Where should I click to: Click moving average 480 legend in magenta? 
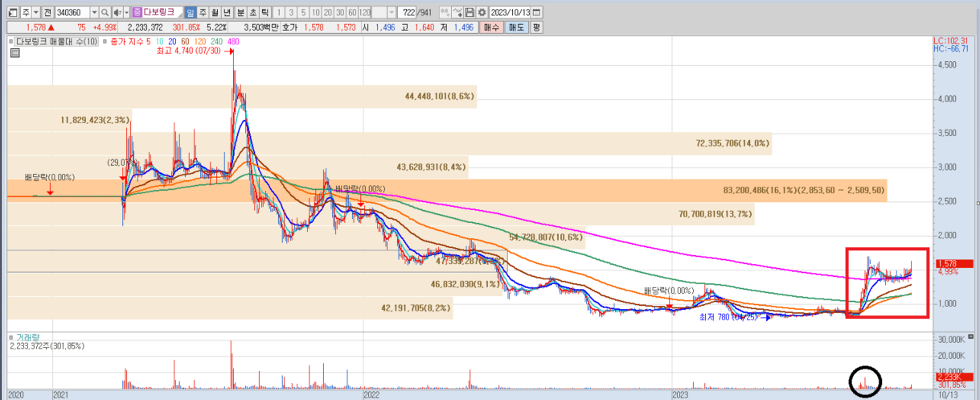coord(234,41)
